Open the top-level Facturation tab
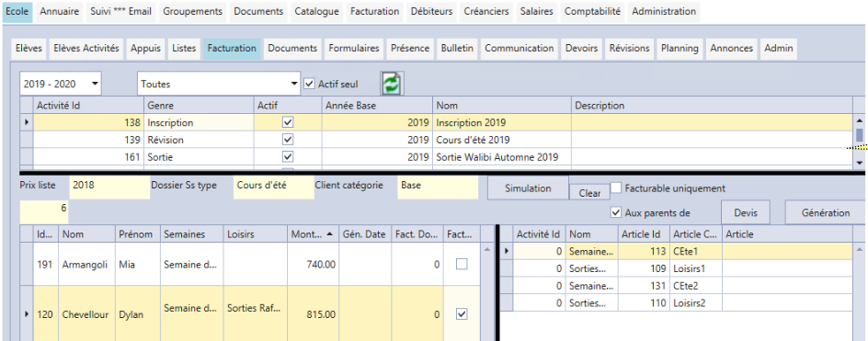868x341 pixels. [x=375, y=11]
